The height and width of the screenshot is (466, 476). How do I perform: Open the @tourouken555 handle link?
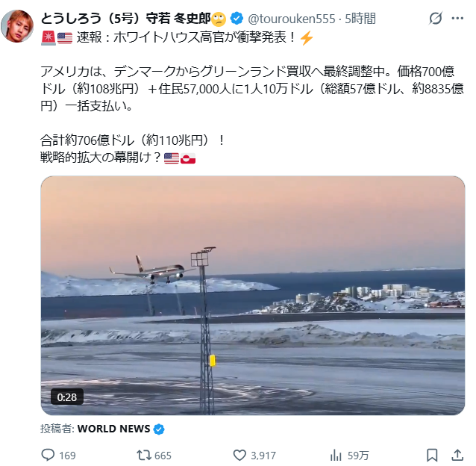[x=292, y=19]
